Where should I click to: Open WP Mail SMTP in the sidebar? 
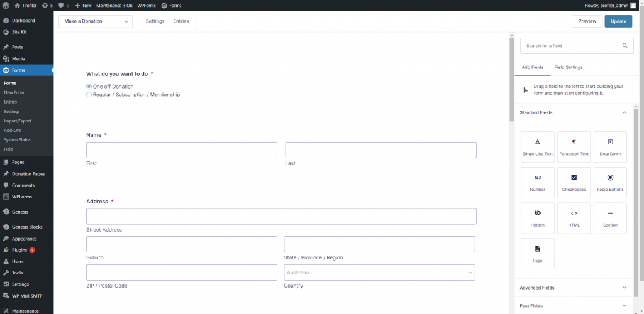pyautogui.click(x=26, y=296)
